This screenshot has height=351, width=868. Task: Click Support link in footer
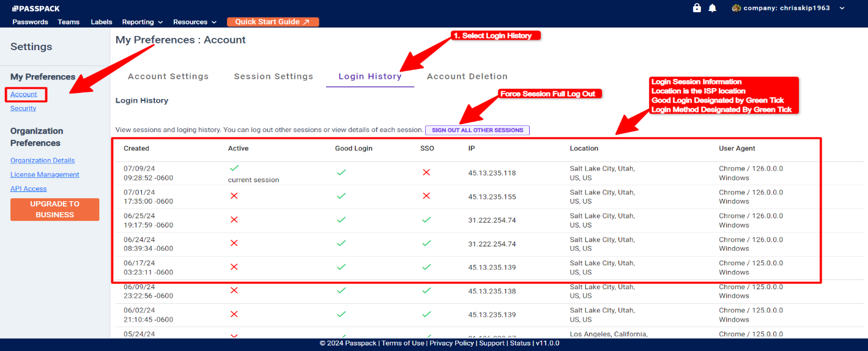pos(492,343)
